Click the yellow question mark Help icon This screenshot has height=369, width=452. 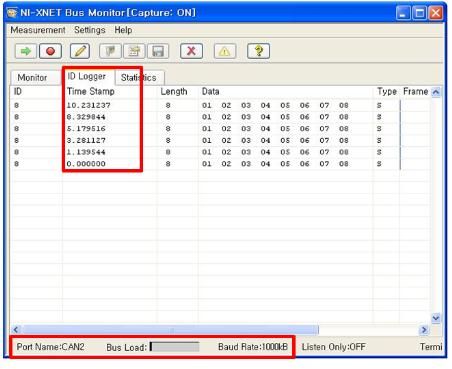(258, 51)
